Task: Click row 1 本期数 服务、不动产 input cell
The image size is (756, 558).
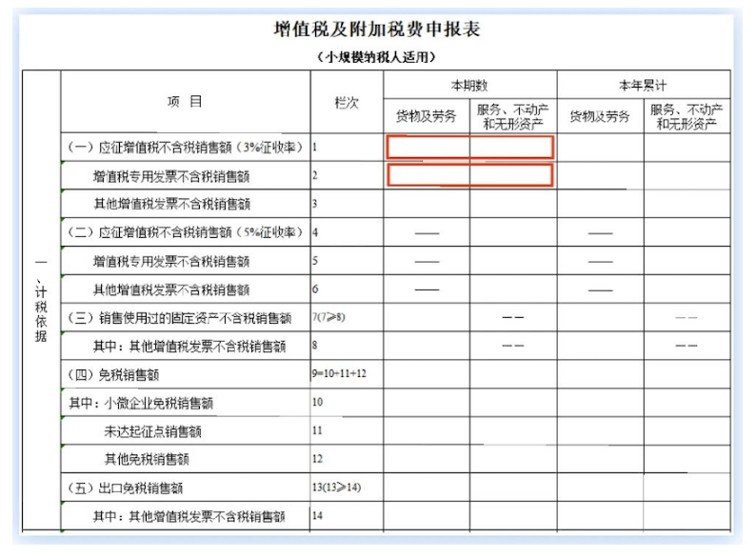Action: click(x=512, y=148)
